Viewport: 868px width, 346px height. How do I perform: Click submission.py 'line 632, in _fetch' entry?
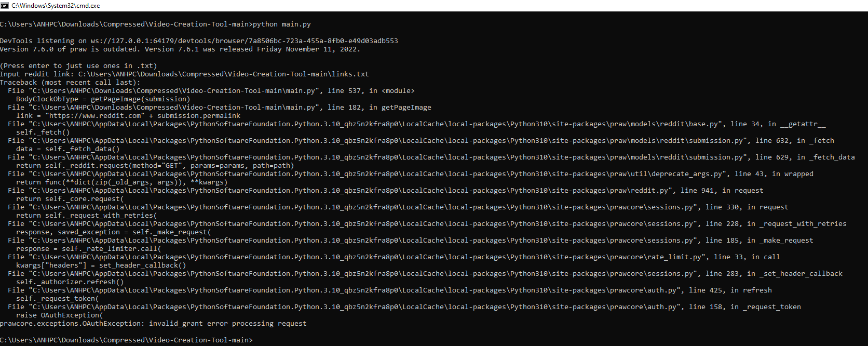click(421, 141)
